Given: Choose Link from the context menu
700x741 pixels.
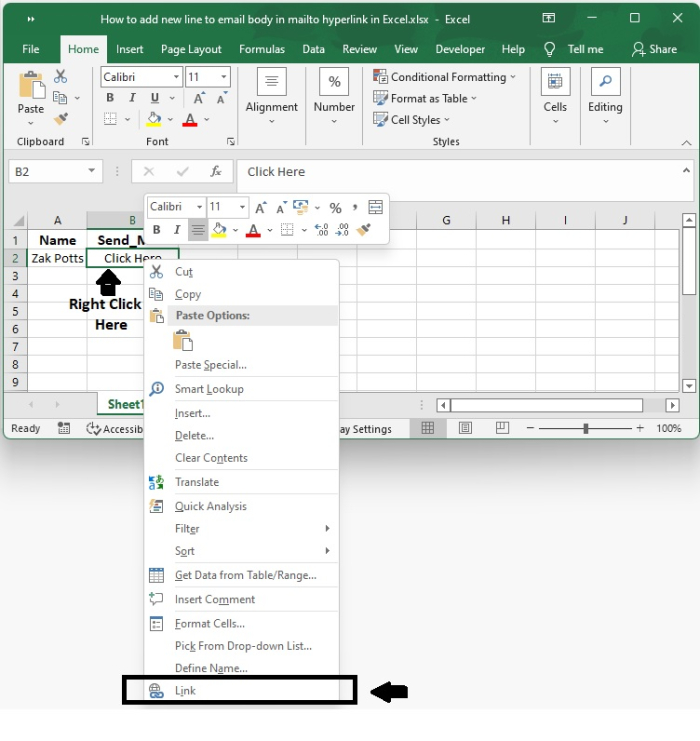Looking at the screenshot, I should [242, 690].
